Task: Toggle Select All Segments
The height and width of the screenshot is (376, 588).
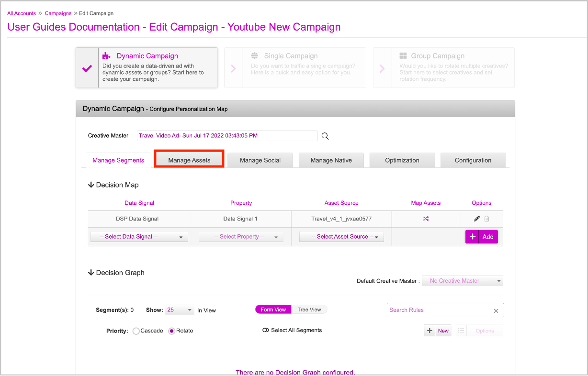Action: pos(265,330)
